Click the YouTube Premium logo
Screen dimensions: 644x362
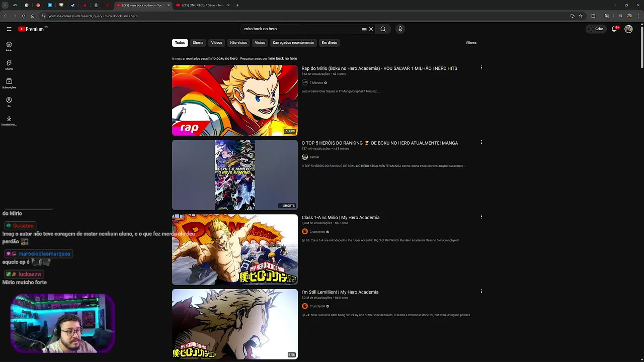click(x=31, y=29)
